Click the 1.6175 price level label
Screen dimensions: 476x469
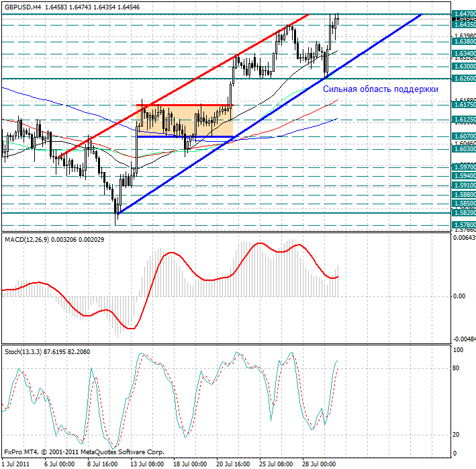pos(464,105)
